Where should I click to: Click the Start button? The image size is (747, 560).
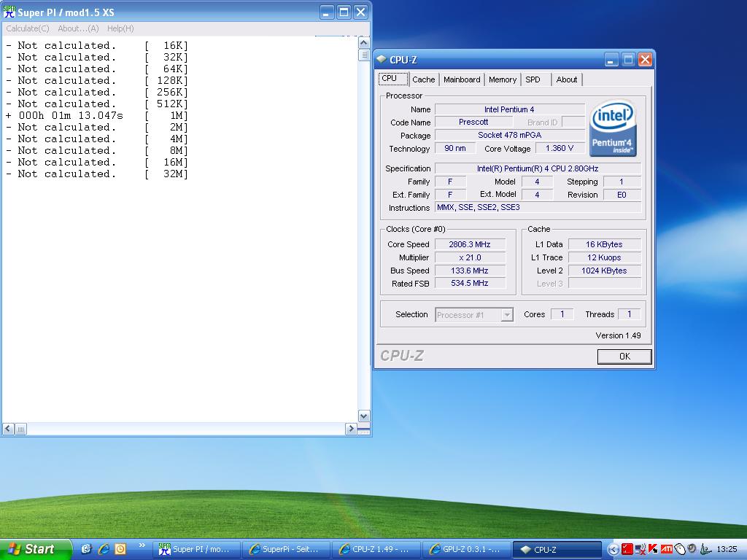[34, 549]
